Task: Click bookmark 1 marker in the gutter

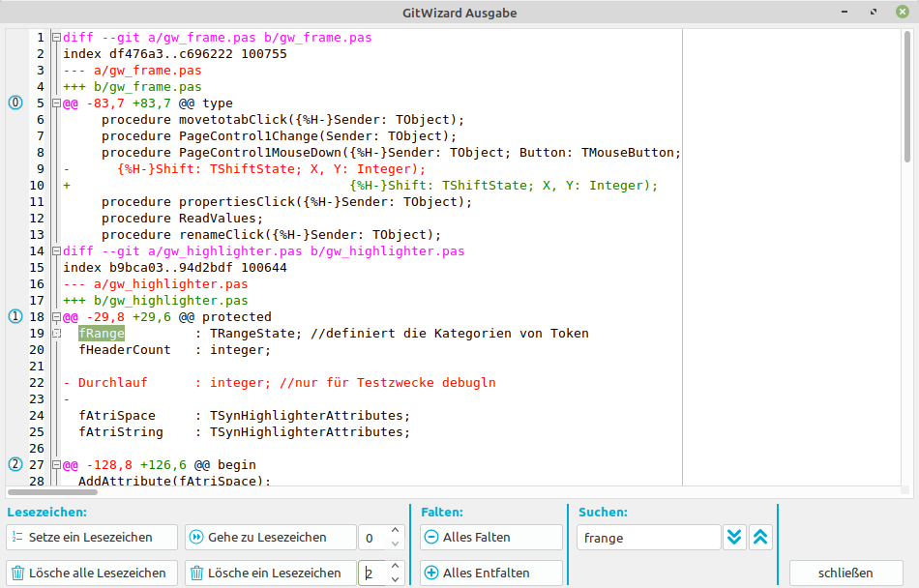Action: (x=15, y=316)
